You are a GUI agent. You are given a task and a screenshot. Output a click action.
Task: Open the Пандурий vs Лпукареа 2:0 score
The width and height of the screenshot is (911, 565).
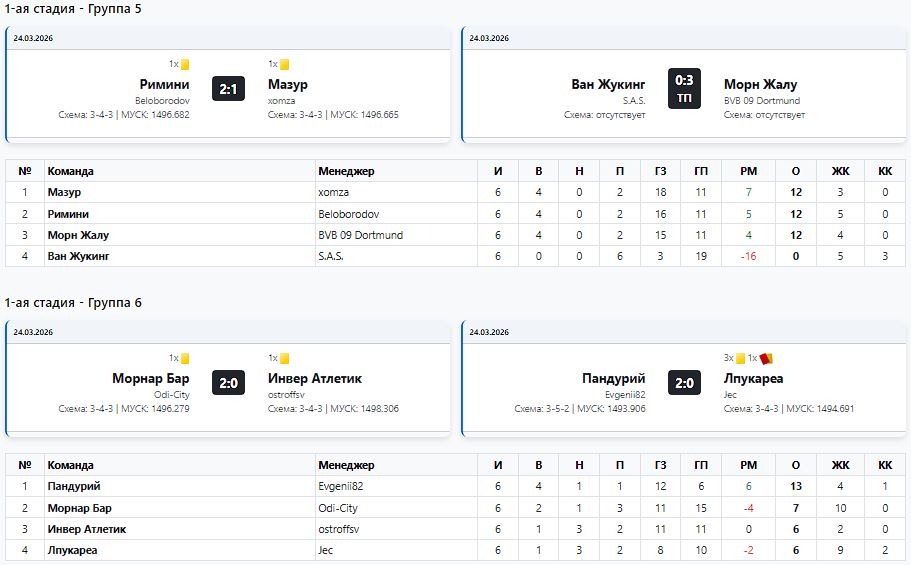tap(684, 384)
